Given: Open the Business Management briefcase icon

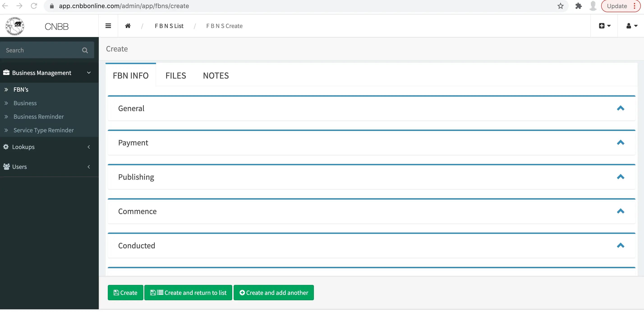Looking at the screenshot, I should pos(6,72).
